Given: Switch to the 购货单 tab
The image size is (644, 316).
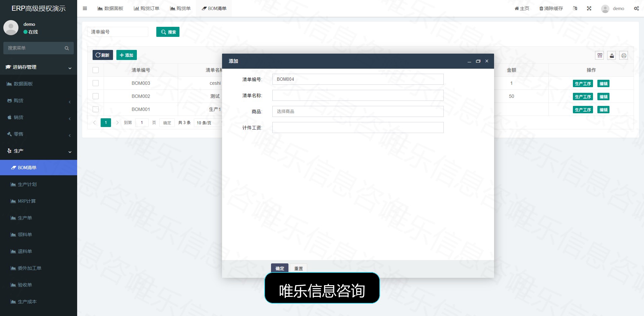Looking at the screenshot, I should pos(180,8).
